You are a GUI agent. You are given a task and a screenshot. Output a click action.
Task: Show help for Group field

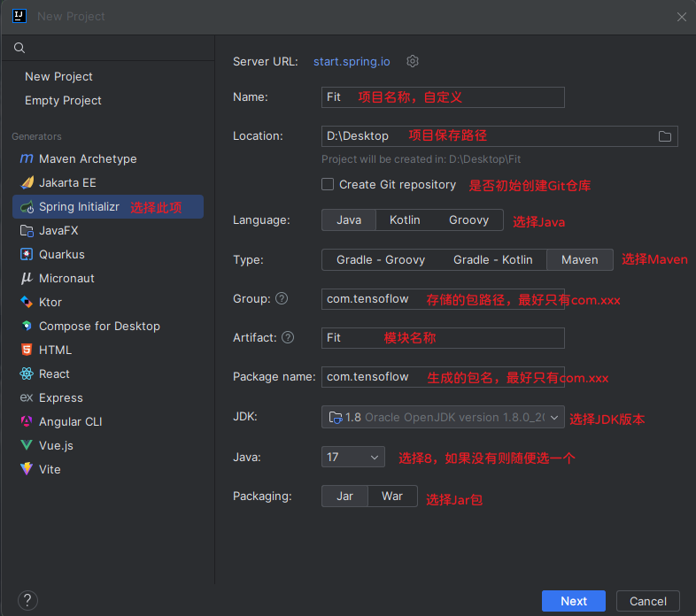click(x=282, y=298)
